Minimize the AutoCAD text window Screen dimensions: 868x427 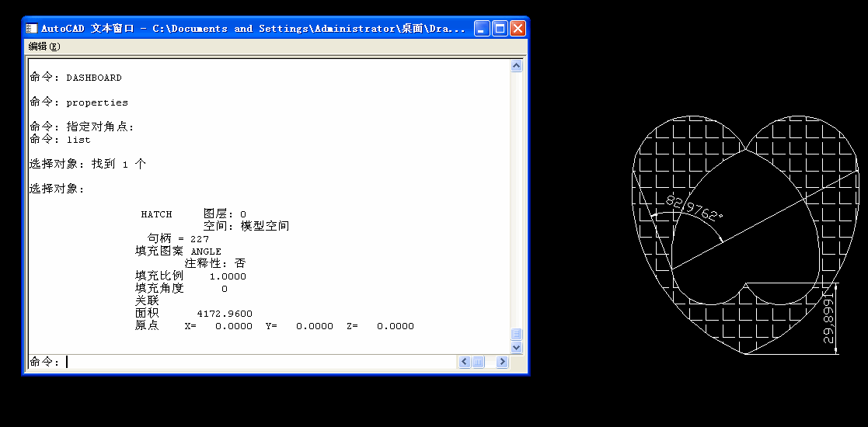[482, 28]
